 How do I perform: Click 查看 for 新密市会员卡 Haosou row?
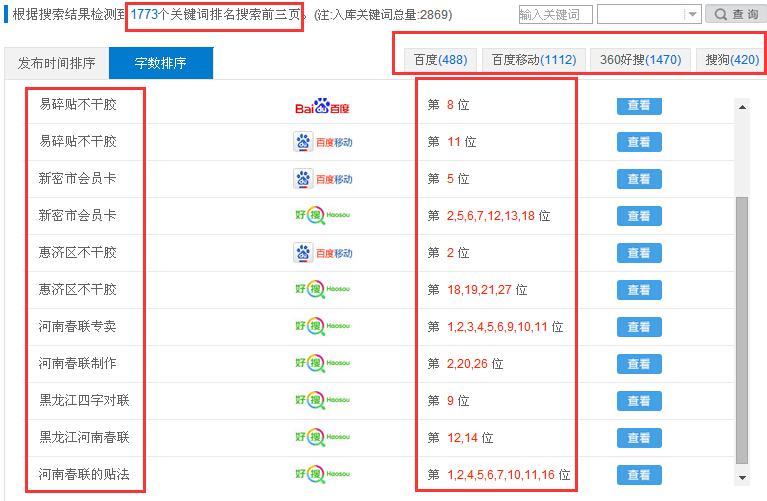click(x=639, y=216)
